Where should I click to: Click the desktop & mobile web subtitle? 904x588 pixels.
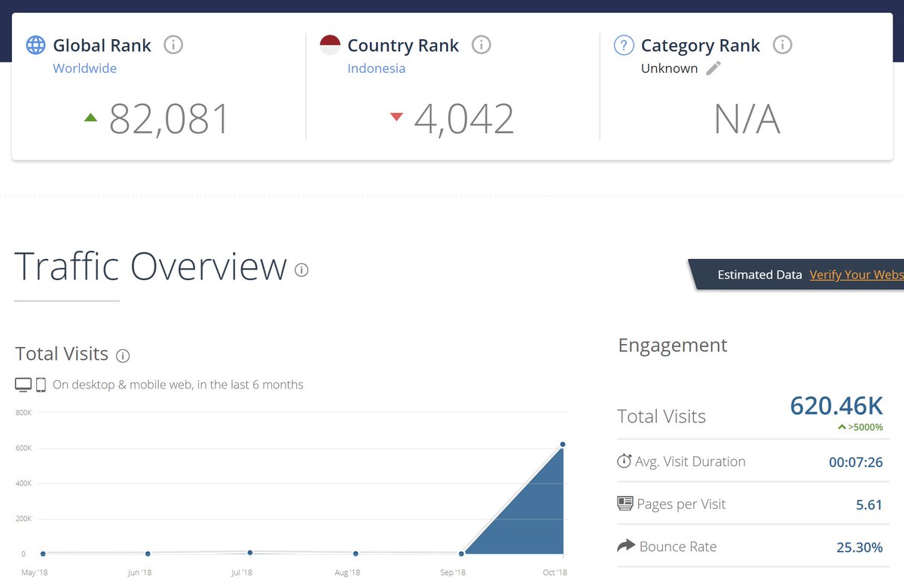(178, 385)
